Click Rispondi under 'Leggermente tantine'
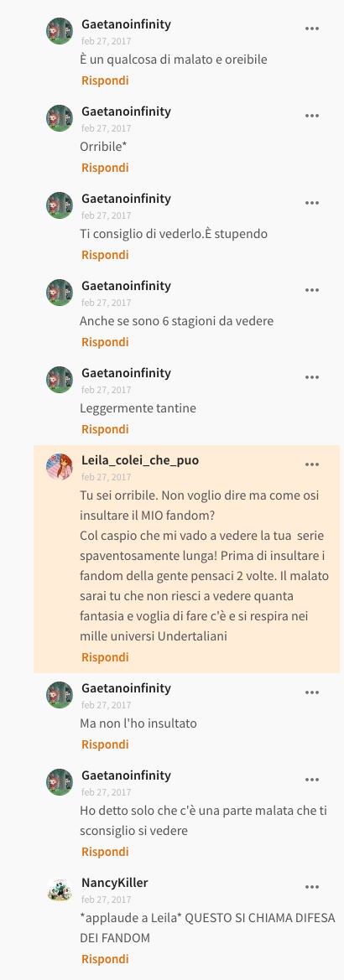 [x=105, y=429]
